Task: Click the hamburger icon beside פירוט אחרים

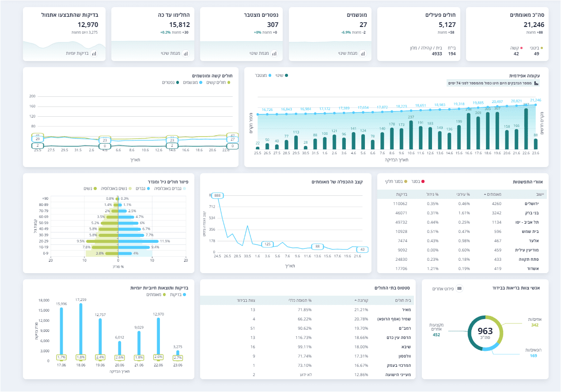Action: pyautogui.click(x=459, y=288)
